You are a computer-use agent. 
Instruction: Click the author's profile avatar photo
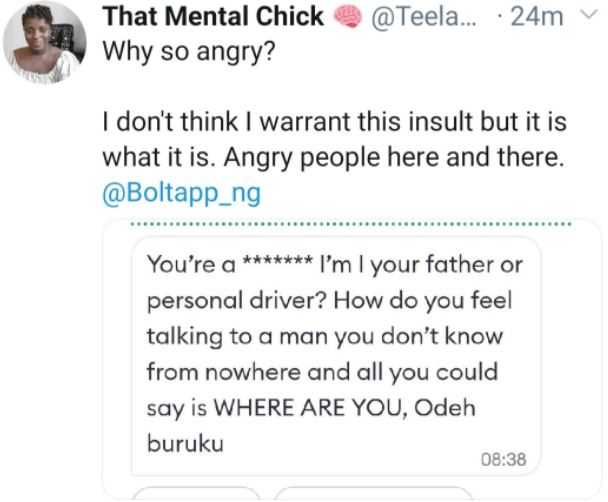pos(41,43)
